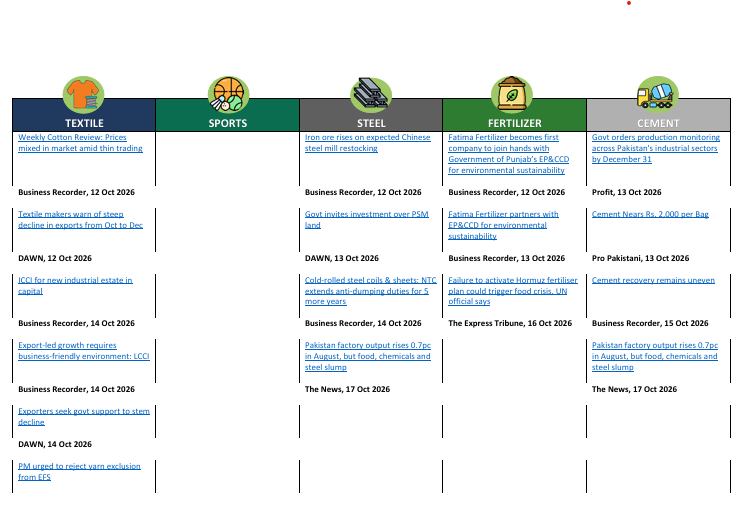Open factory output link in Cement column
Viewport: 748px width, 520px height.
pos(654,356)
